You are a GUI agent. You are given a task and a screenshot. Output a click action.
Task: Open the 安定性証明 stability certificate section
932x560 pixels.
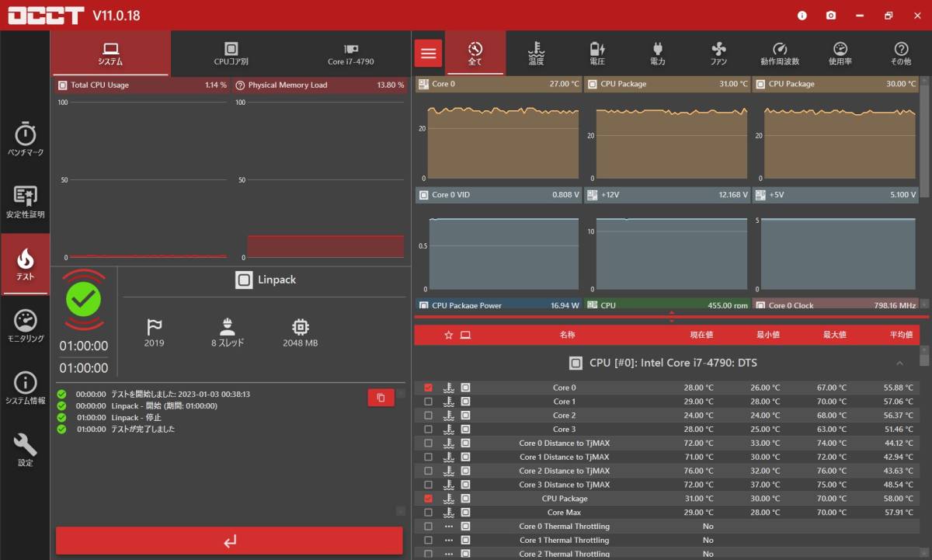pos(25,202)
